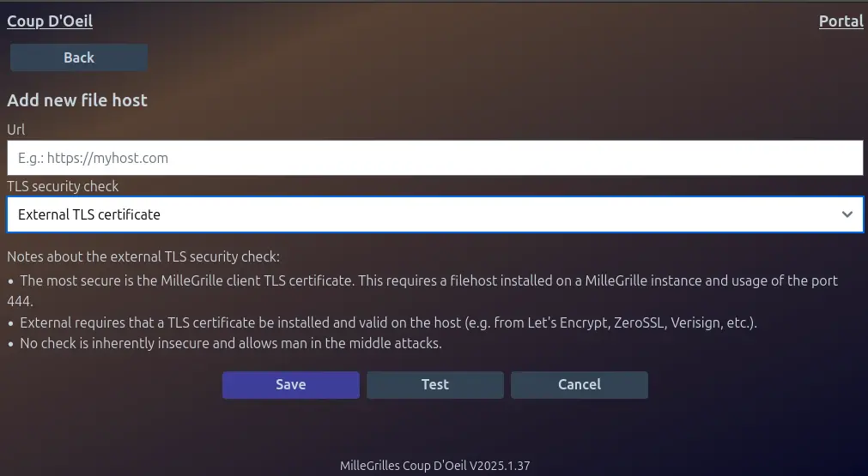Click the Let's Encrypt external certificate note
The image size is (868, 476).
[x=388, y=323]
